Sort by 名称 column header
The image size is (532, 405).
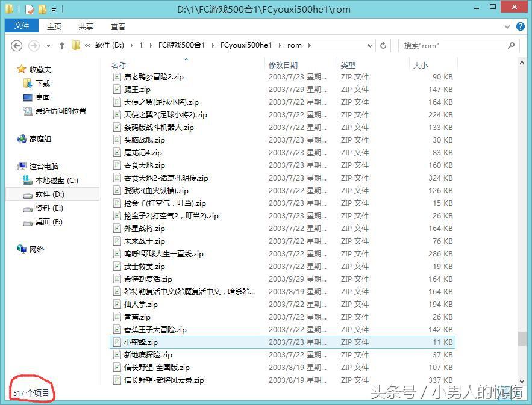click(119, 65)
